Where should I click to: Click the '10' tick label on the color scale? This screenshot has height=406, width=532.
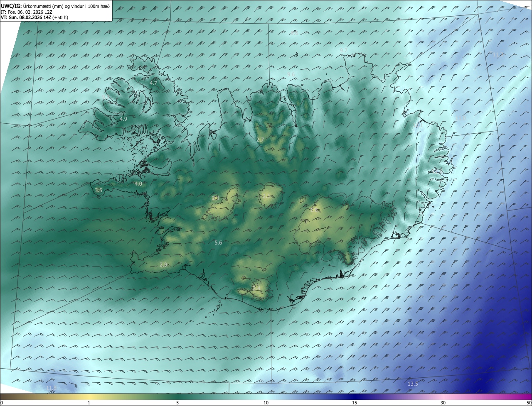click(266, 403)
